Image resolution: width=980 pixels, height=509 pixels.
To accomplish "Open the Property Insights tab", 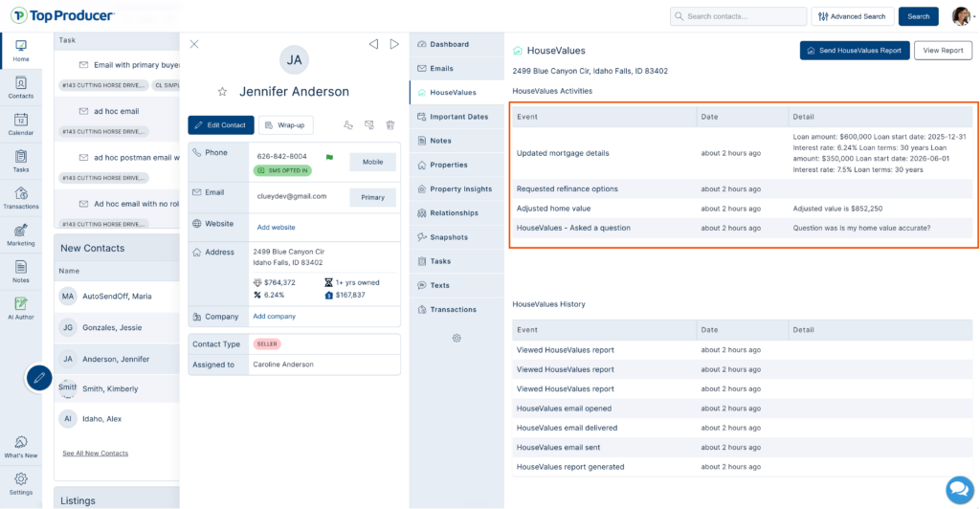I will tap(457, 189).
